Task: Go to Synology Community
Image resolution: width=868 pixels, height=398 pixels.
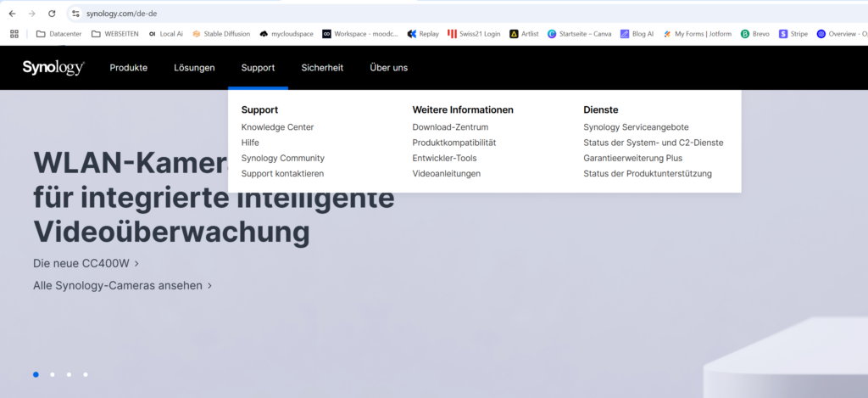Action: 283,158
